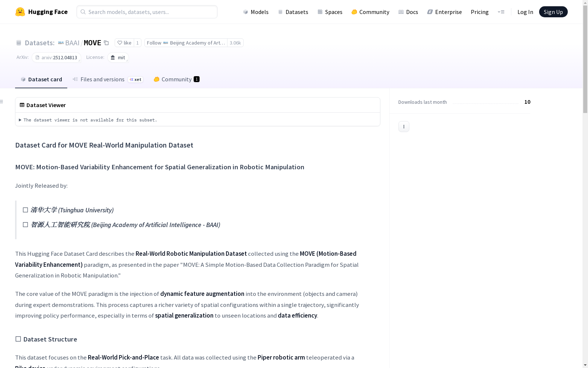Focus the search models, datasets, users field
This screenshot has height=368, width=588.
[x=147, y=12]
